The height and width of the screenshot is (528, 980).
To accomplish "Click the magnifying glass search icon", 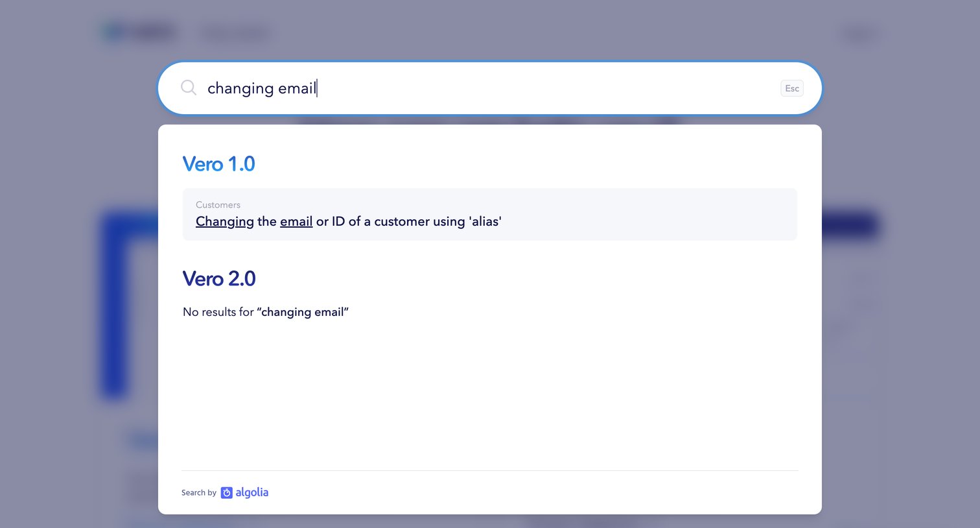I will click(189, 88).
